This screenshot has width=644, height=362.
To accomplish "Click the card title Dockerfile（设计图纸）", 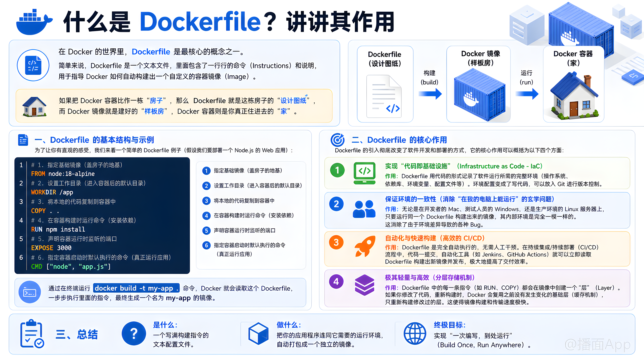I will pyautogui.click(x=385, y=59).
